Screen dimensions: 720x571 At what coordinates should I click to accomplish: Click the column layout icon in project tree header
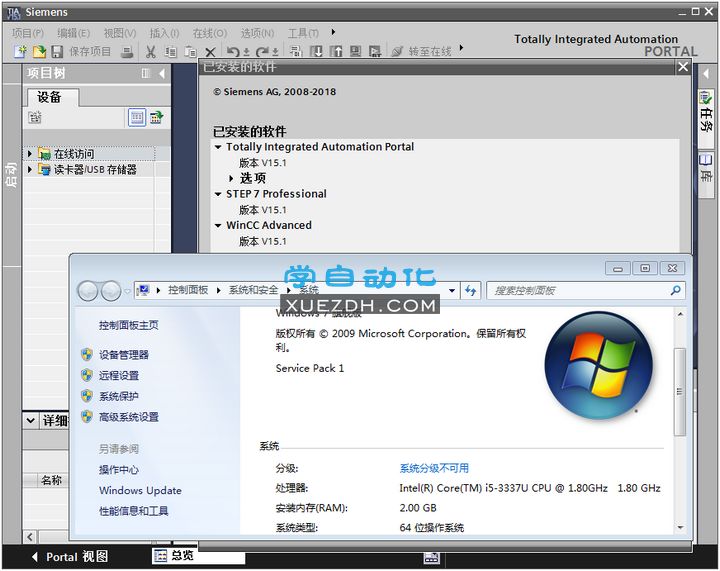tap(146, 73)
